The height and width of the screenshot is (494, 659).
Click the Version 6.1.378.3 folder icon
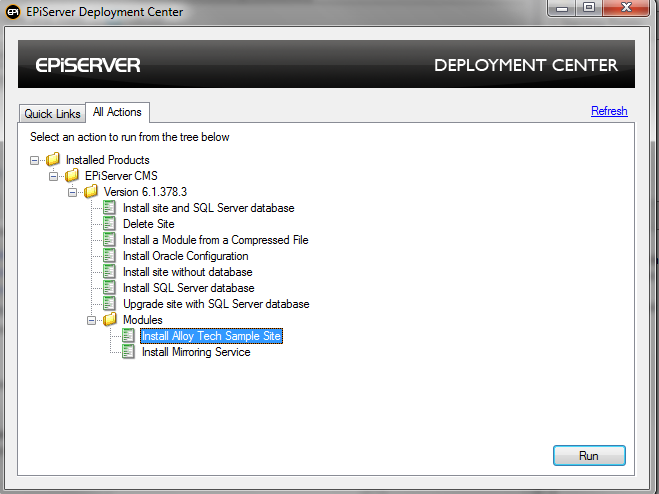[90, 191]
